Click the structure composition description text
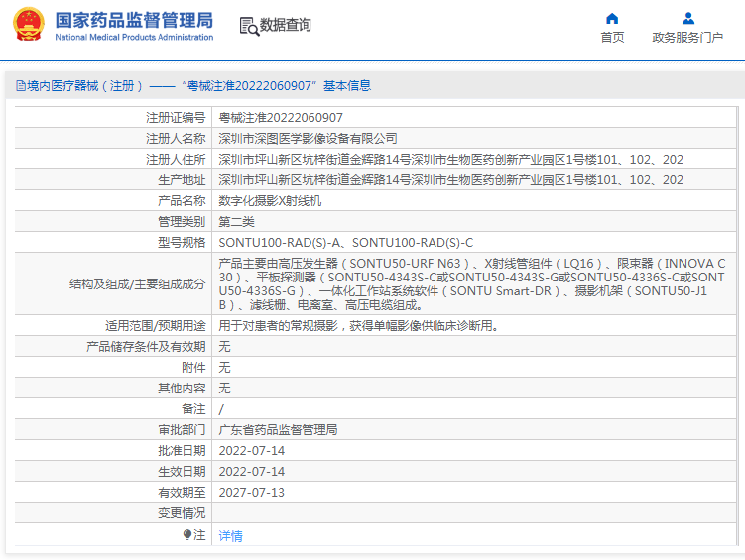Viewport: 745px width, 560px height. [472, 284]
